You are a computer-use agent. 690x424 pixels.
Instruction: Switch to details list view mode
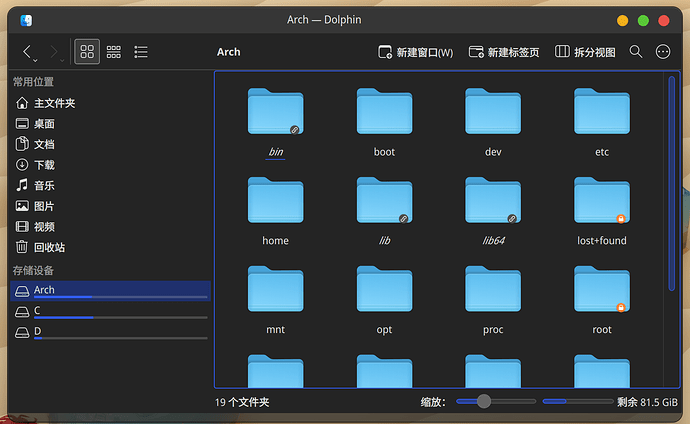[141, 52]
